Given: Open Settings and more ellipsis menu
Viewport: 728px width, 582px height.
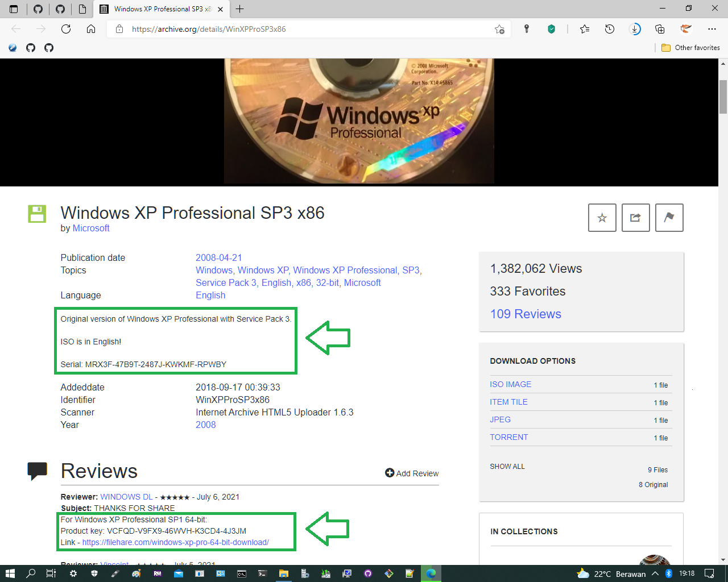Looking at the screenshot, I should coord(712,29).
